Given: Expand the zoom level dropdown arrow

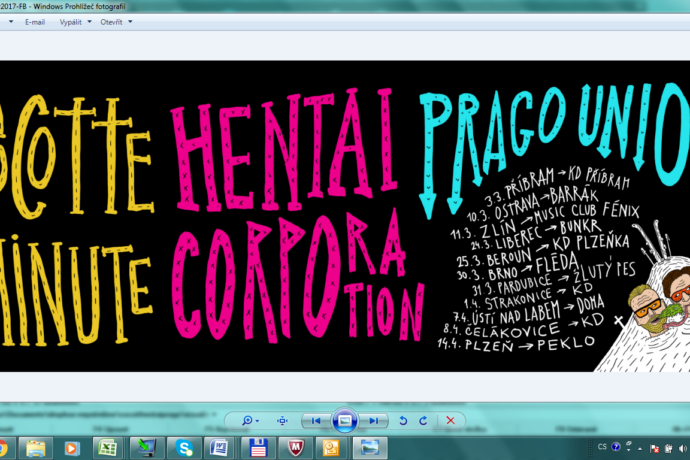Looking at the screenshot, I should pos(257,421).
